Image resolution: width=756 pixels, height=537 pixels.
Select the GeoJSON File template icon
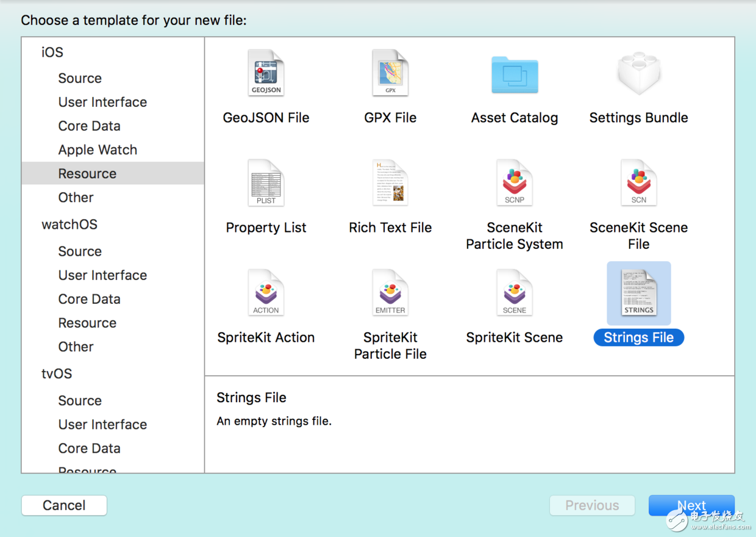[x=266, y=73]
